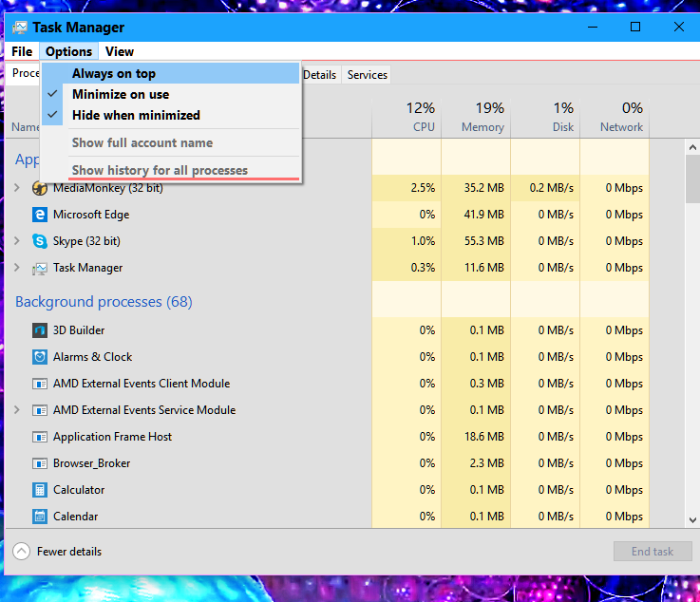Open the File menu
Viewport: 700px width, 602px height.
pyautogui.click(x=22, y=52)
